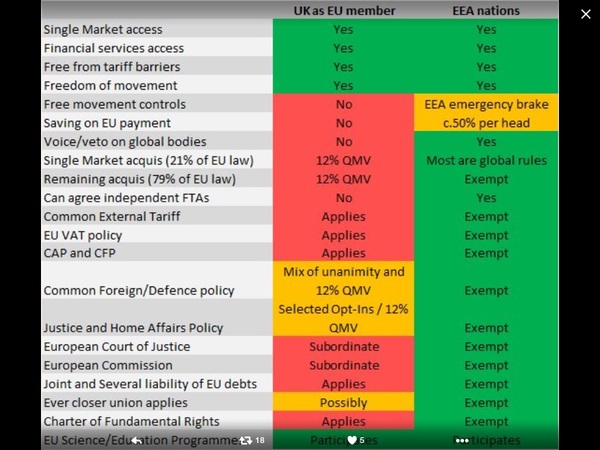Click the 'Mix of unanimity and' cell
Screen dimensions: 600x450
click(343, 271)
